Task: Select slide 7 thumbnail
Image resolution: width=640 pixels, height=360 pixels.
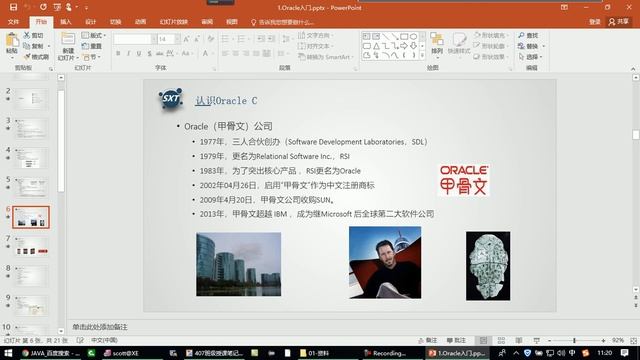Action: pos(31,247)
